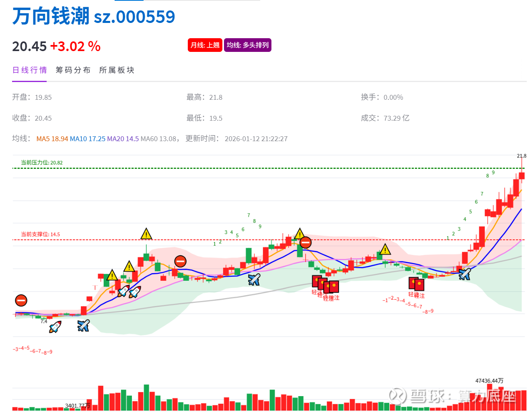
Task: Click the MA5 18.94 indicator label
Action: 52,139
